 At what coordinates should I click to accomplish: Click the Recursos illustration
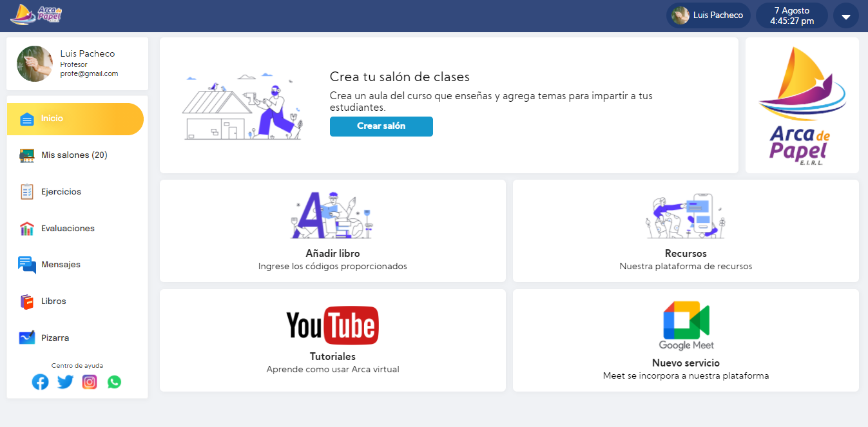point(686,216)
